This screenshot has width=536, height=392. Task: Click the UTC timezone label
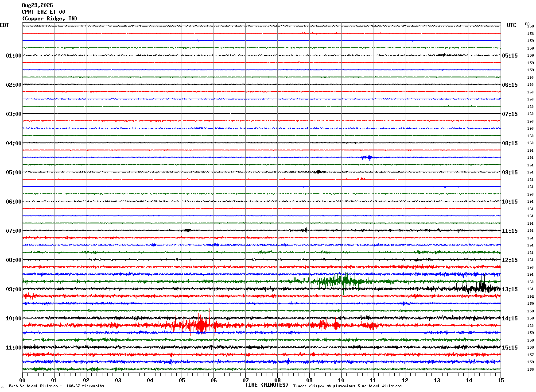[512, 25]
